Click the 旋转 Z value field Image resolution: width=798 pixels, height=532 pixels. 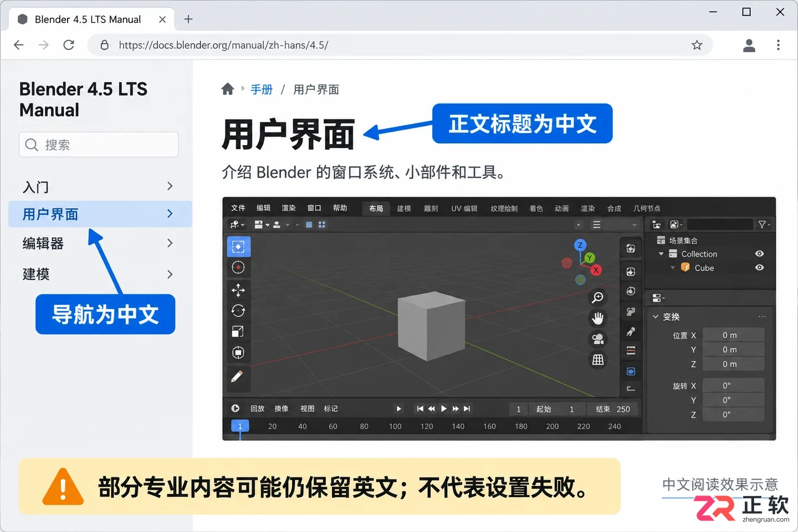pyautogui.click(x=733, y=415)
